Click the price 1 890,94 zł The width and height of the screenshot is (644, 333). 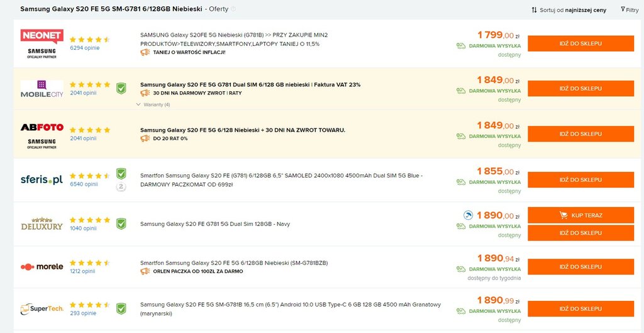coord(499,259)
